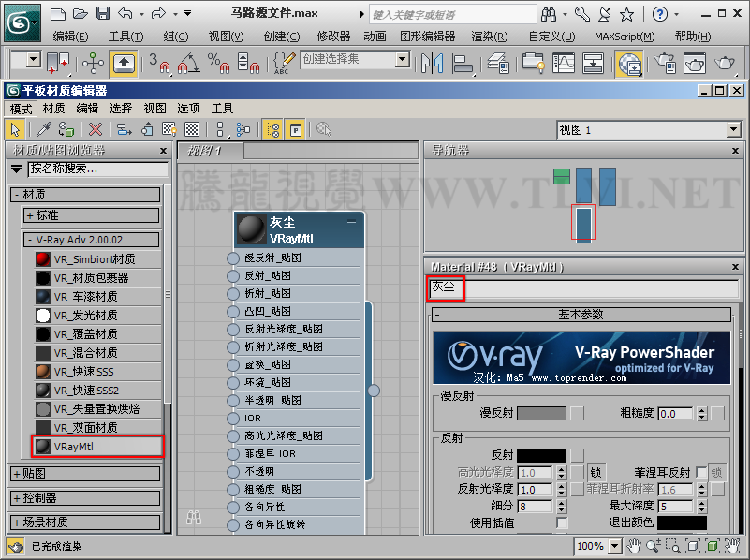Click the Open file folder icon

point(80,14)
